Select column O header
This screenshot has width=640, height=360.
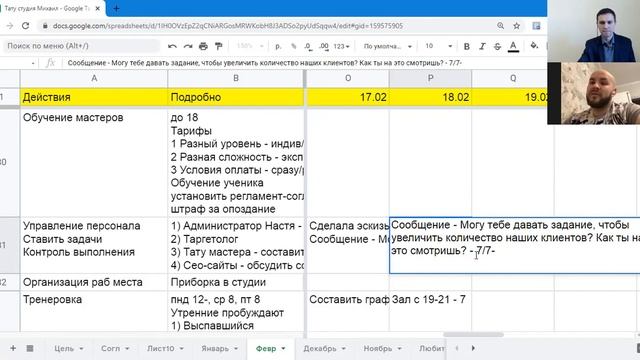[348, 78]
